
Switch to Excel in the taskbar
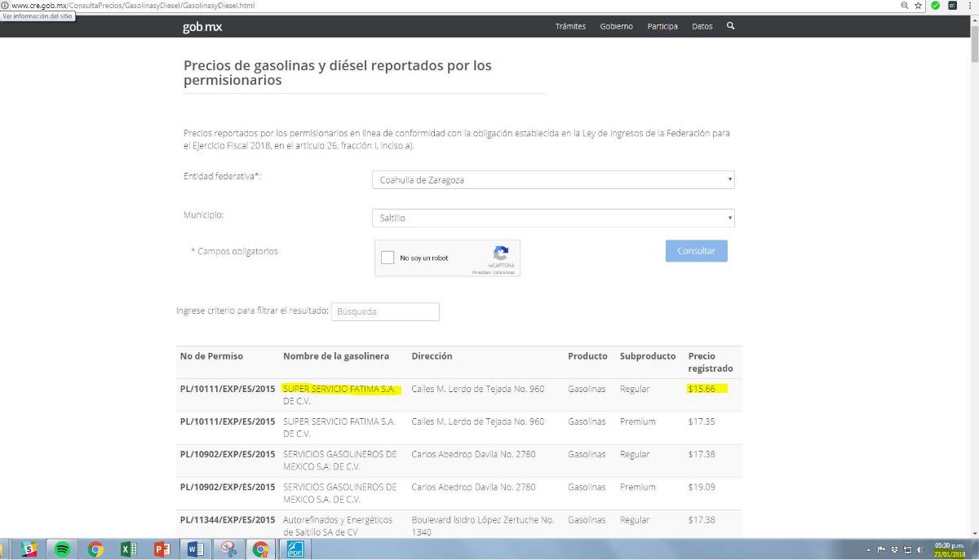click(128, 549)
